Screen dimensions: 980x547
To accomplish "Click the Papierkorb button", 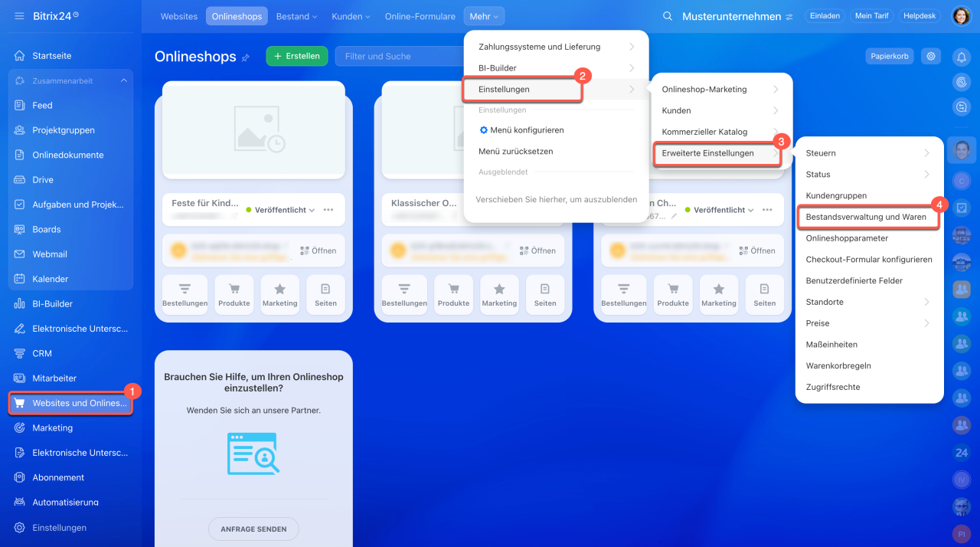I will [890, 56].
